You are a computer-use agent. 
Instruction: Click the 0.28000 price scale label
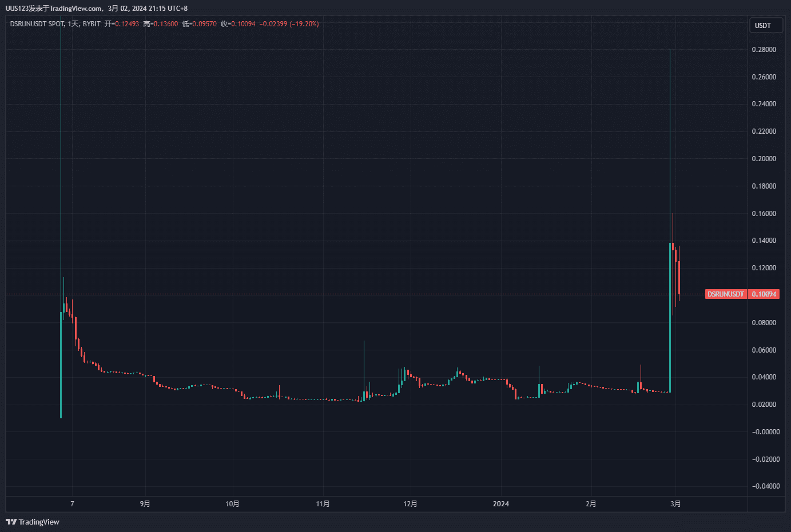click(764, 50)
